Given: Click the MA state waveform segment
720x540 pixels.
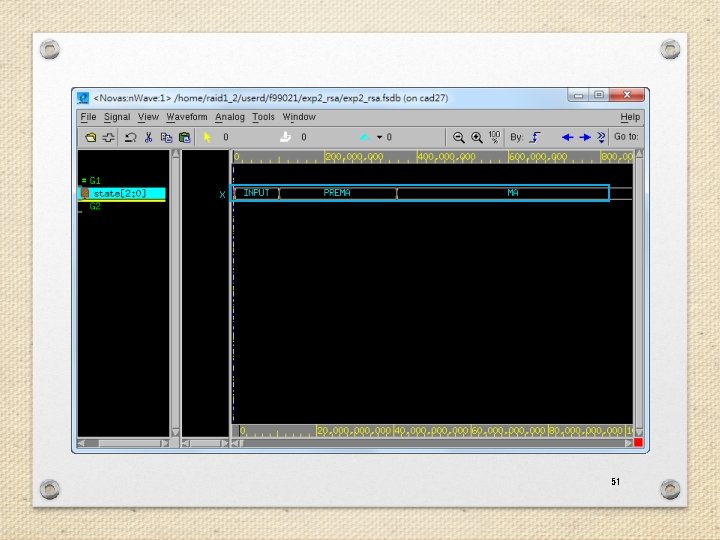Looking at the screenshot, I should pos(513,193).
